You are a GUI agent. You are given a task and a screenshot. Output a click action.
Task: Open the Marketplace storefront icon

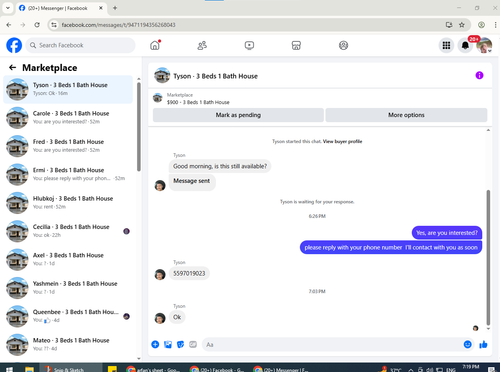[296, 45]
